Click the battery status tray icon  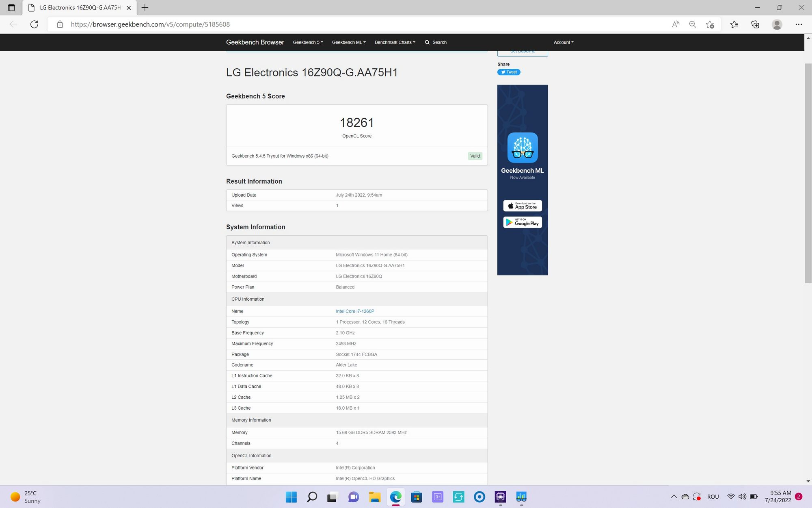pyautogui.click(x=754, y=497)
